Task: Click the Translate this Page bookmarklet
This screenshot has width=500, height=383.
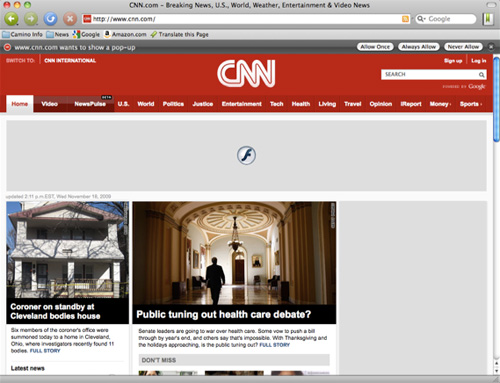Action: (179, 34)
